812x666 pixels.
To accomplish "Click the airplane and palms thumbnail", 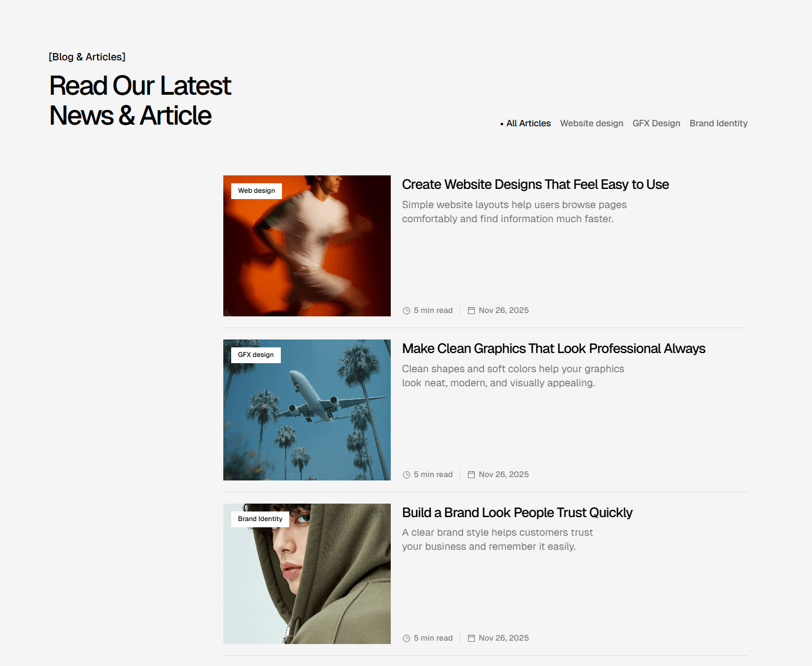I will click(x=307, y=410).
